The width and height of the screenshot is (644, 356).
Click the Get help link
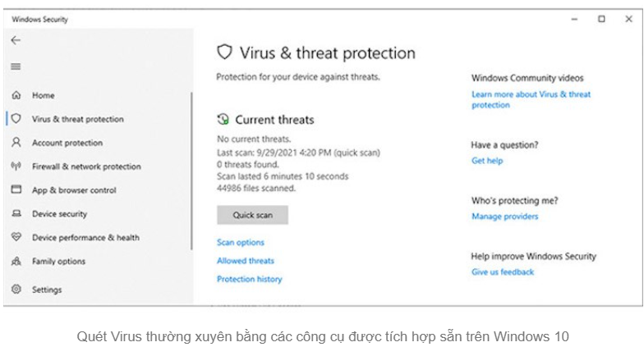(x=487, y=161)
